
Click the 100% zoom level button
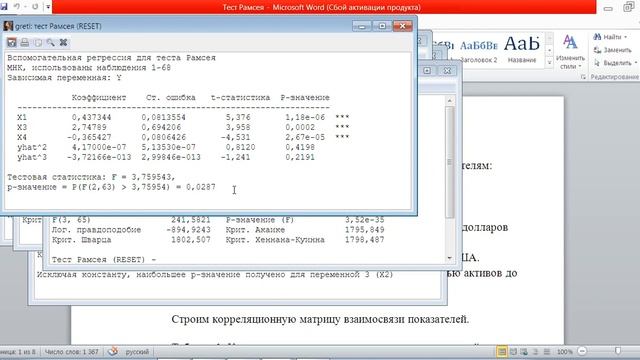pyautogui.click(x=564, y=351)
